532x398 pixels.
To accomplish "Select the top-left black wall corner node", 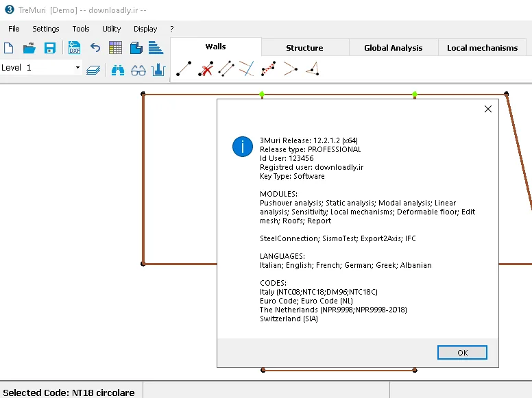I will [143, 94].
